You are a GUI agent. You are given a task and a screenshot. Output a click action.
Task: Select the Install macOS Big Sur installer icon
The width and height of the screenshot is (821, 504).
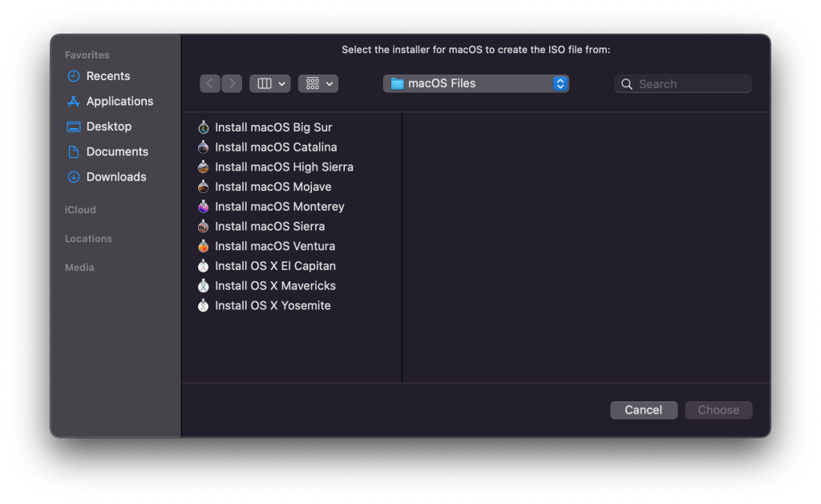(x=203, y=127)
